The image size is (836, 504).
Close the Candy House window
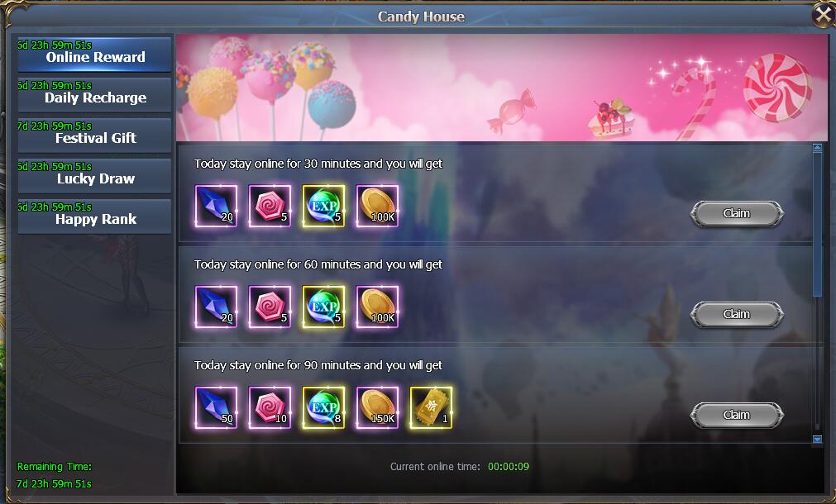pyautogui.click(x=824, y=15)
